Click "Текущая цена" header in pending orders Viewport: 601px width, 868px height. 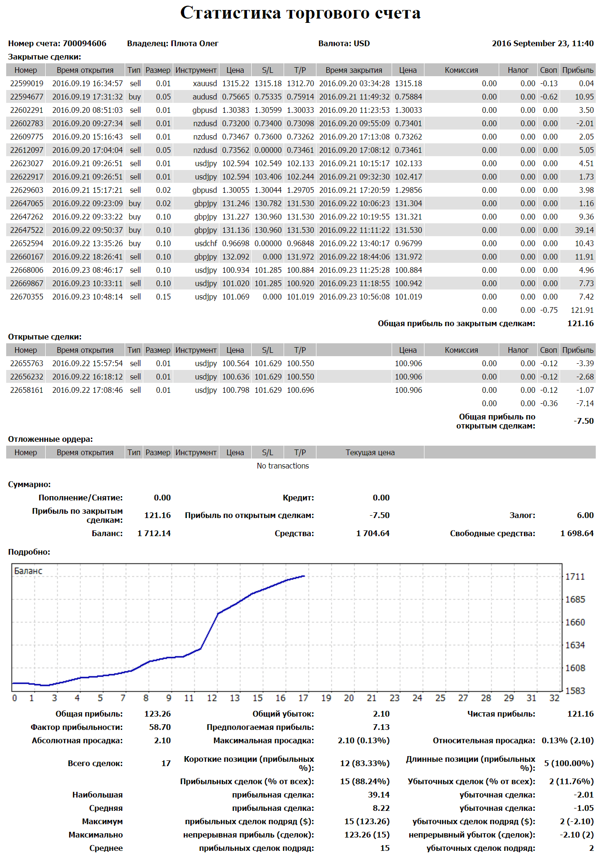tap(370, 452)
